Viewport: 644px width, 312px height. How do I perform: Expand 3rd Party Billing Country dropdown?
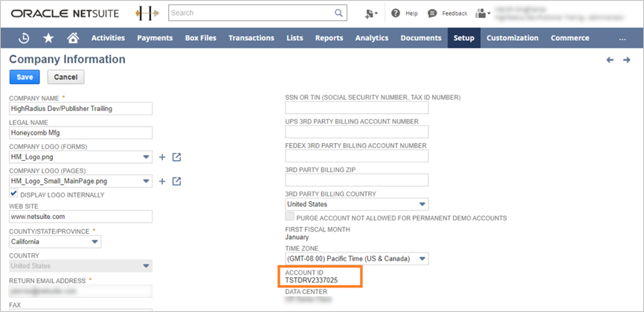point(422,204)
